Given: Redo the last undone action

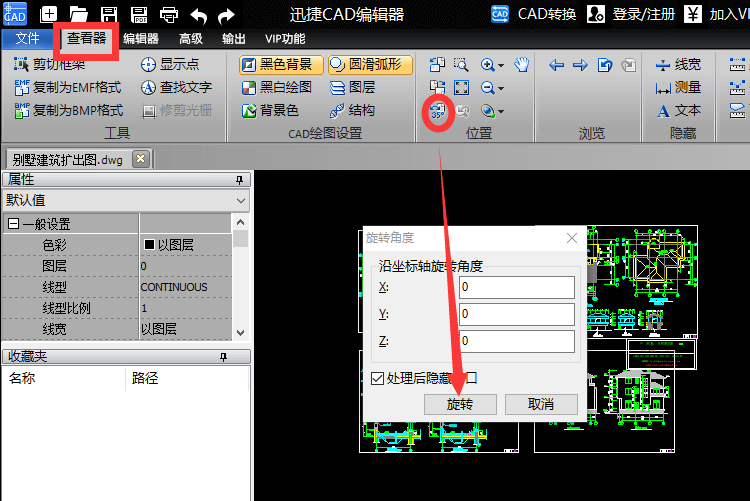Looking at the screenshot, I should (226, 15).
